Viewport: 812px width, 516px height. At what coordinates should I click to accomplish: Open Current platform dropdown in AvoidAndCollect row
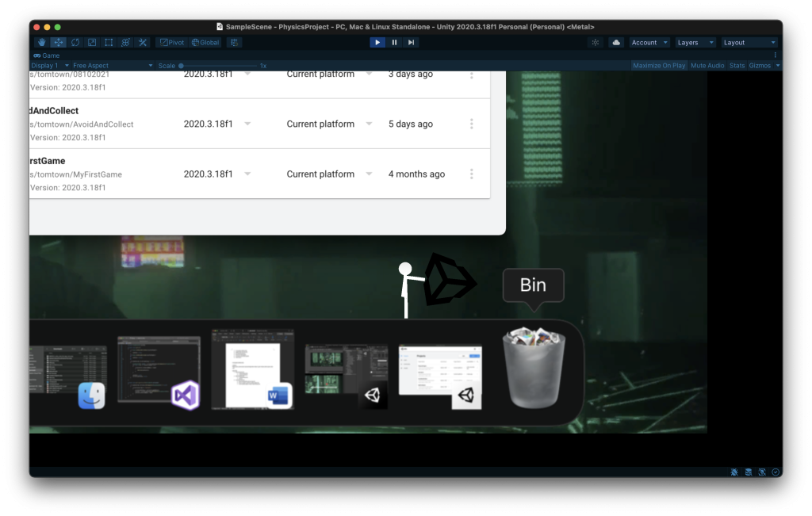coord(369,124)
